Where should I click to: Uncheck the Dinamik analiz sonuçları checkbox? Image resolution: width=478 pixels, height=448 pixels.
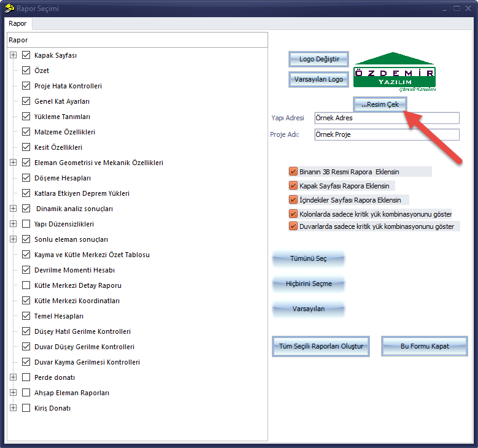point(26,209)
